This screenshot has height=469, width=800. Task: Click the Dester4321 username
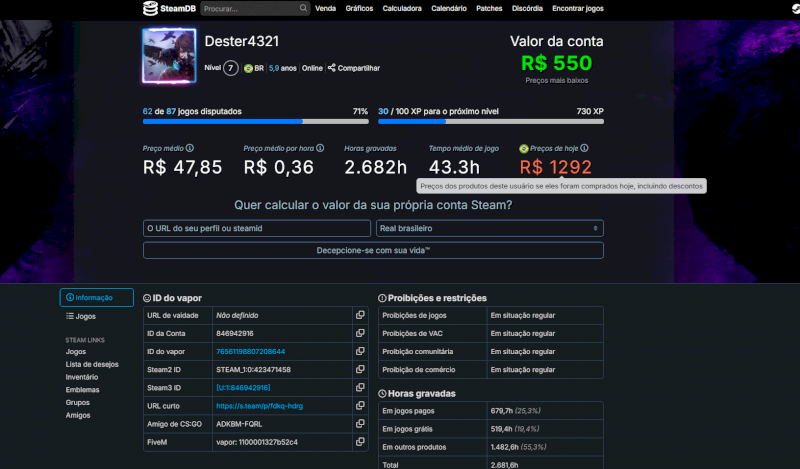[x=242, y=41]
